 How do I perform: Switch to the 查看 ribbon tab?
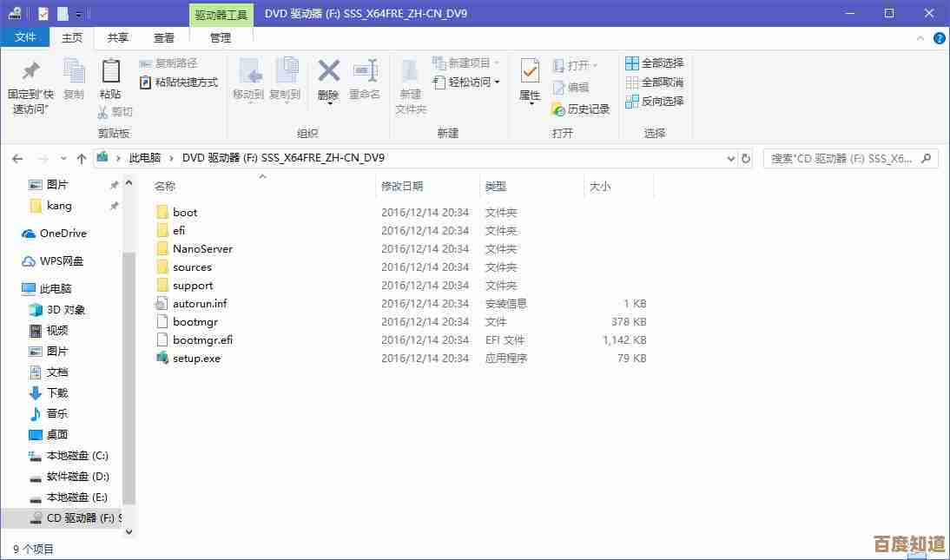[x=165, y=38]
